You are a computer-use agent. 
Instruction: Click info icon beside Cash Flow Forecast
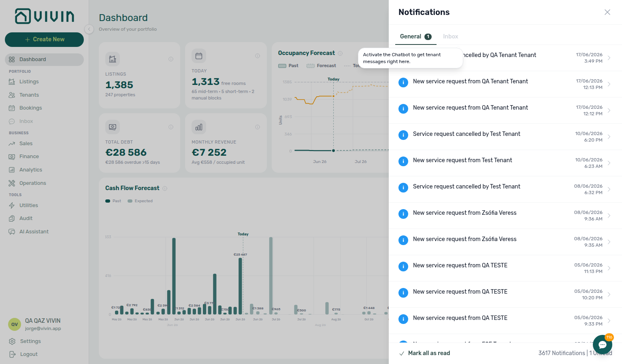pos(165,188)
